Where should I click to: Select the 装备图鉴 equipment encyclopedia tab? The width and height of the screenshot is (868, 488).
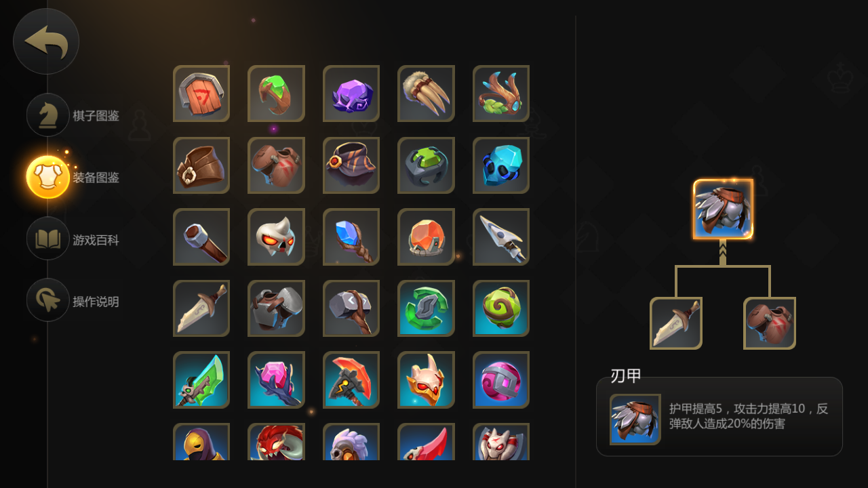73,177
